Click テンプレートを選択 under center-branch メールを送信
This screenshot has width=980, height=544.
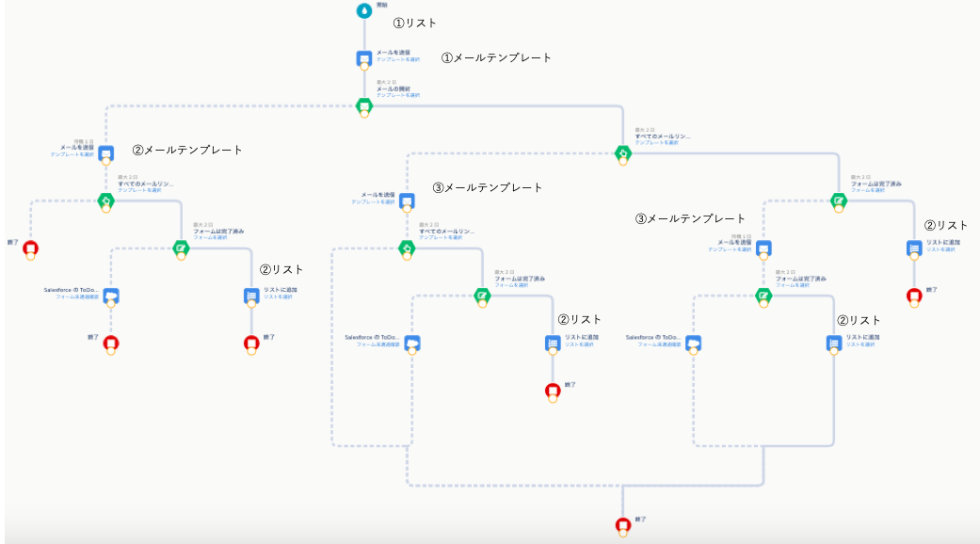pos(373,202)
